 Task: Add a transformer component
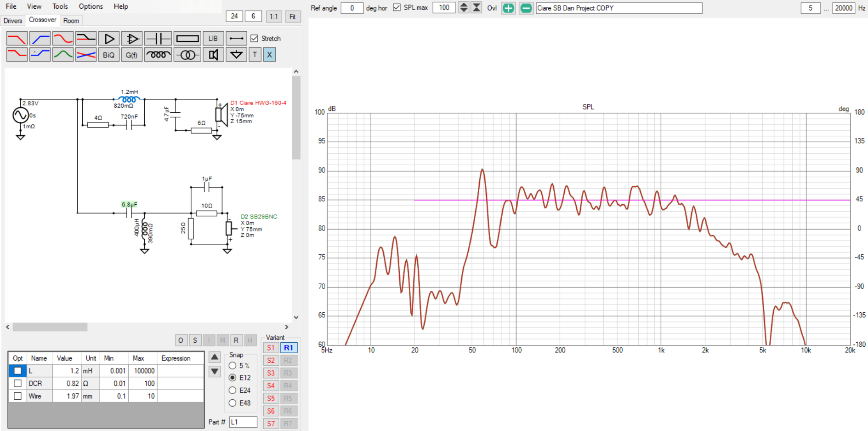(187, 55)
